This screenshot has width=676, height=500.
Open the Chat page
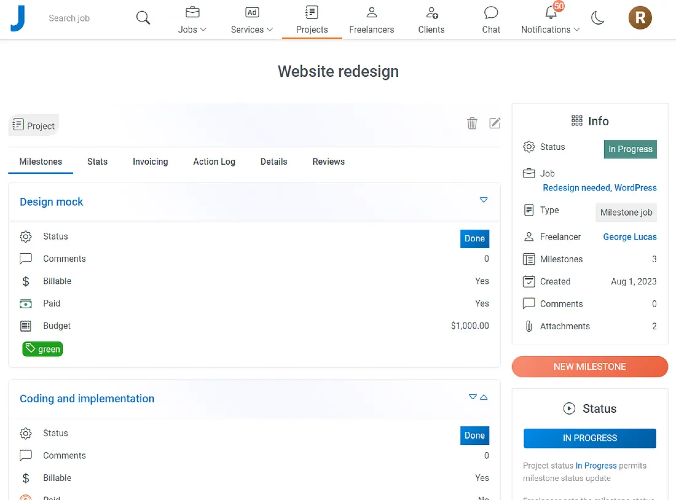point(491,20)
